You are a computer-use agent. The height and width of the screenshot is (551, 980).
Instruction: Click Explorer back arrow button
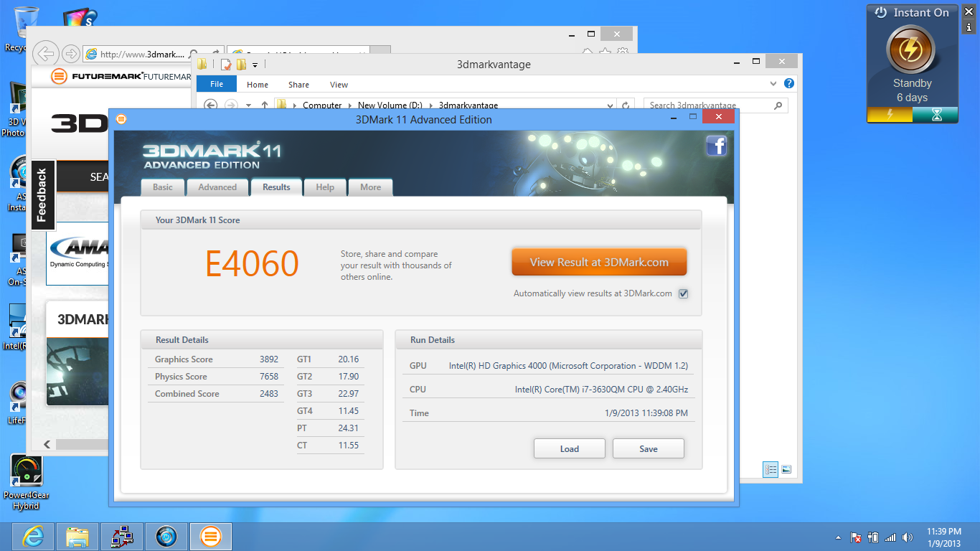(x=210, y=105)
